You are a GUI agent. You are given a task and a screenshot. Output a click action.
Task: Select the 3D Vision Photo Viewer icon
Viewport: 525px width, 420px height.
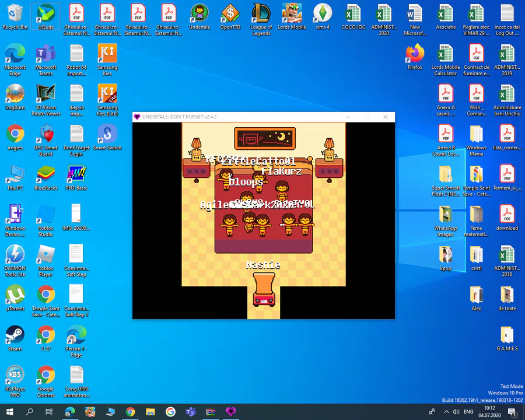click(x=46, y=100)
